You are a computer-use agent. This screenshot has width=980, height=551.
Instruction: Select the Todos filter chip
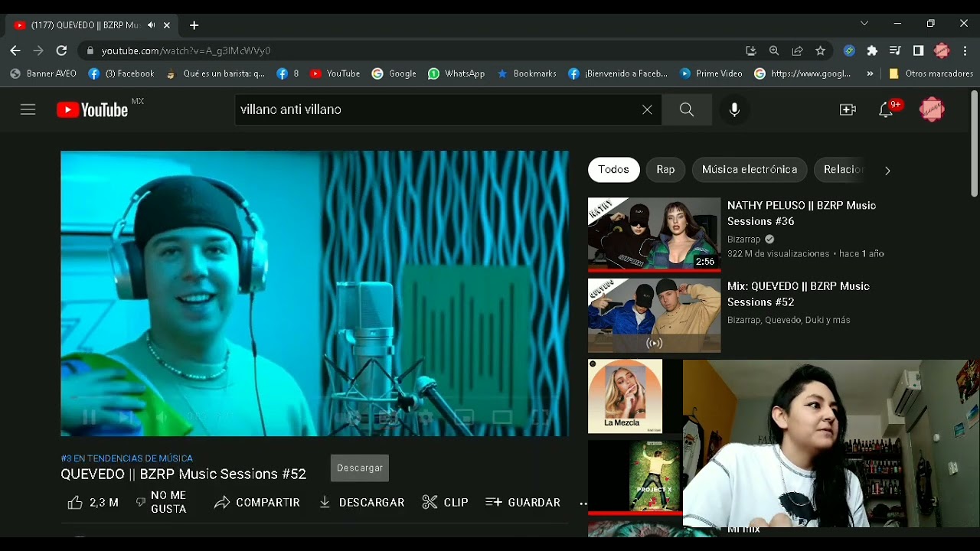point(613,169)
